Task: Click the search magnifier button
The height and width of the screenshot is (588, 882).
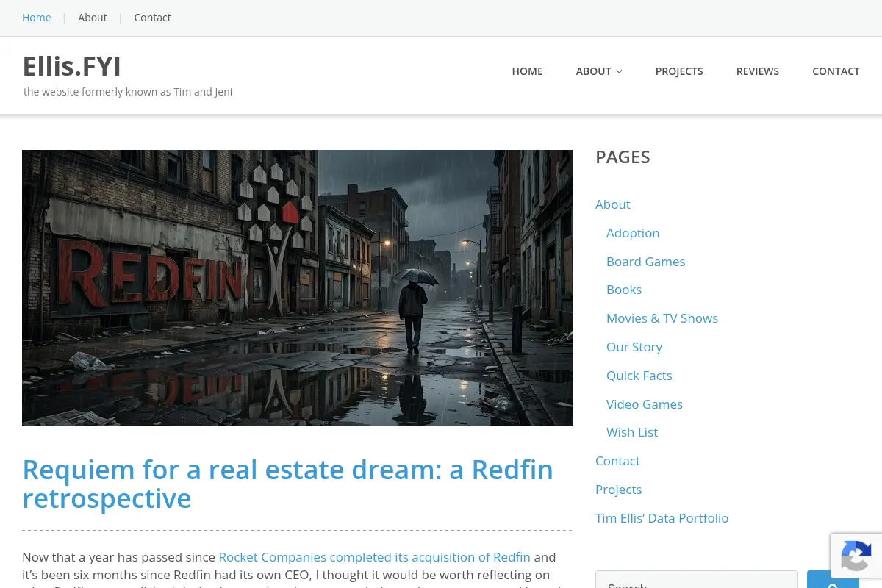Action: 833,579
